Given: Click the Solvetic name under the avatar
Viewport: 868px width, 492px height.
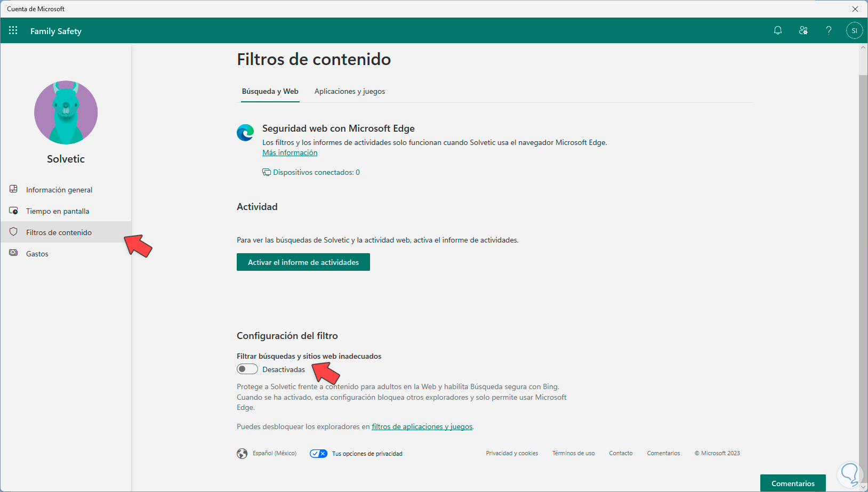Looking at the screenshot, I should 66,159.
